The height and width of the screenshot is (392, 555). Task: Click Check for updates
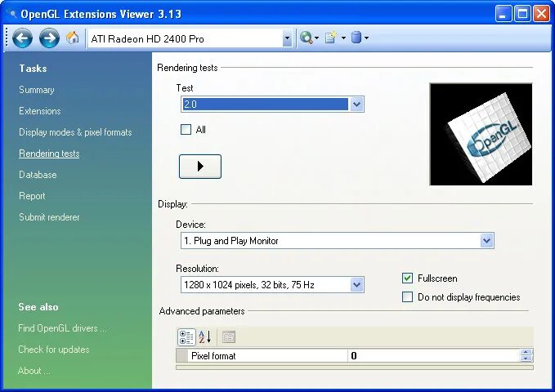click(x=54, y=350)
